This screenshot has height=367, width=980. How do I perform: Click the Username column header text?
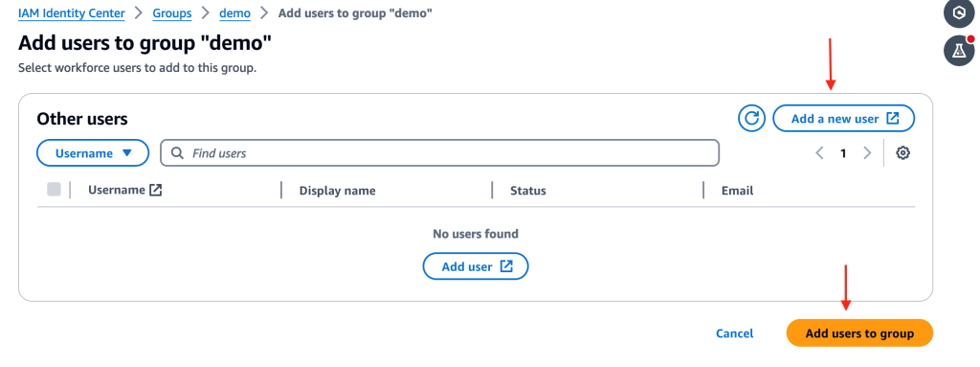click(x=117, y=190)
